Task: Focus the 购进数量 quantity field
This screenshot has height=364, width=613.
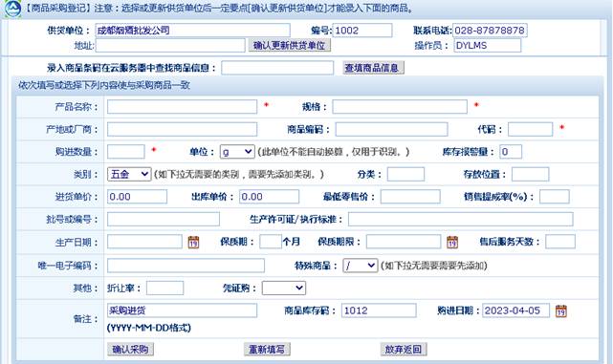Action: (x=126, y=152)
